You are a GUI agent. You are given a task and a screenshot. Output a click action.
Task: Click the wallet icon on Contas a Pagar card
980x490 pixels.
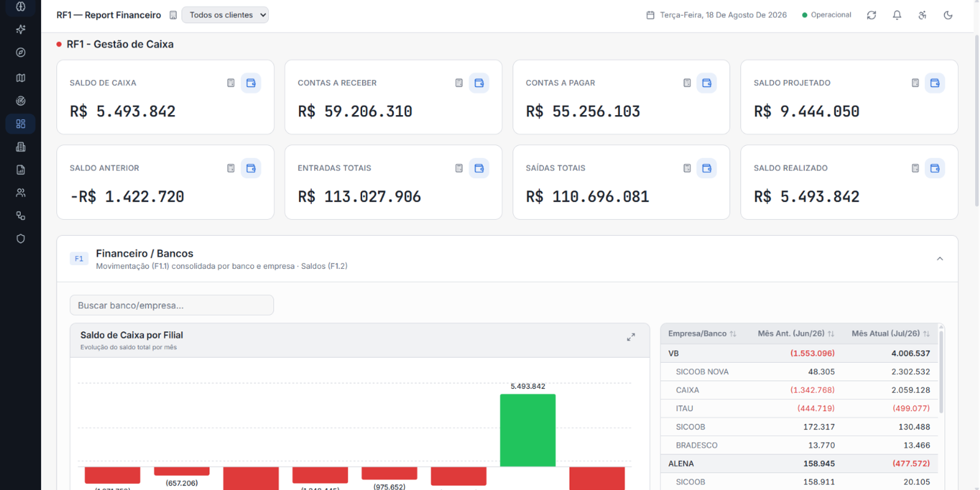(x=707, y=83)
